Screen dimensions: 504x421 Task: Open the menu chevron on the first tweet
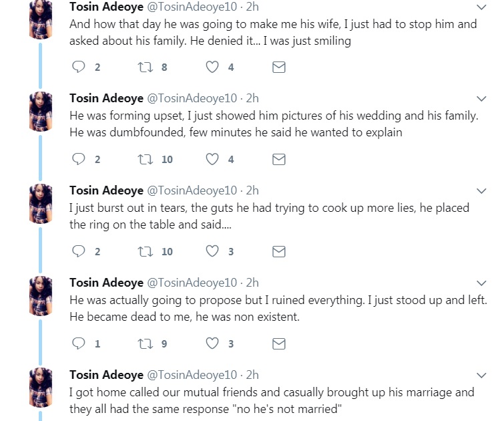481,7
